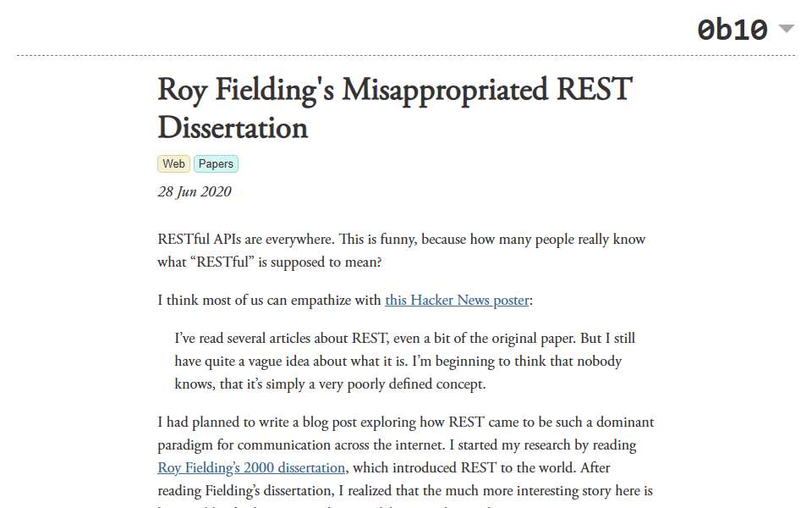Click the 'RESTful APIs are everywhere' sentence
Screen dimensions: 812x508
coord(246,240)
